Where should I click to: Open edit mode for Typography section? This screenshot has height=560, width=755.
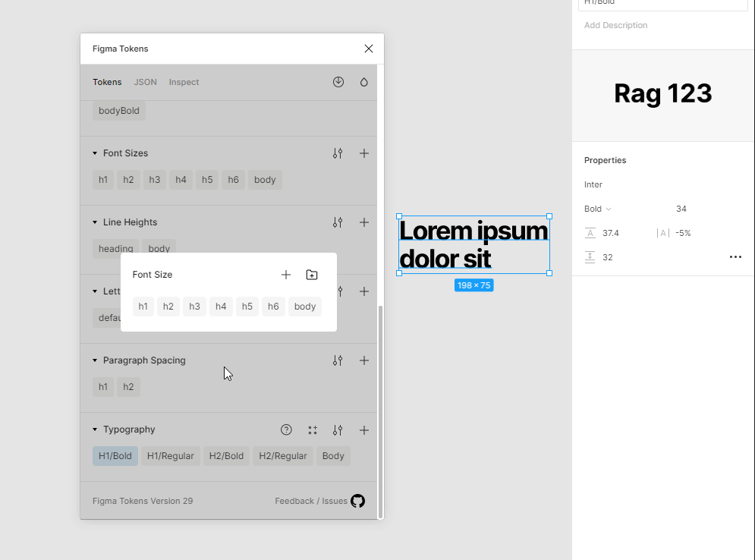click(x=338, y=430)
